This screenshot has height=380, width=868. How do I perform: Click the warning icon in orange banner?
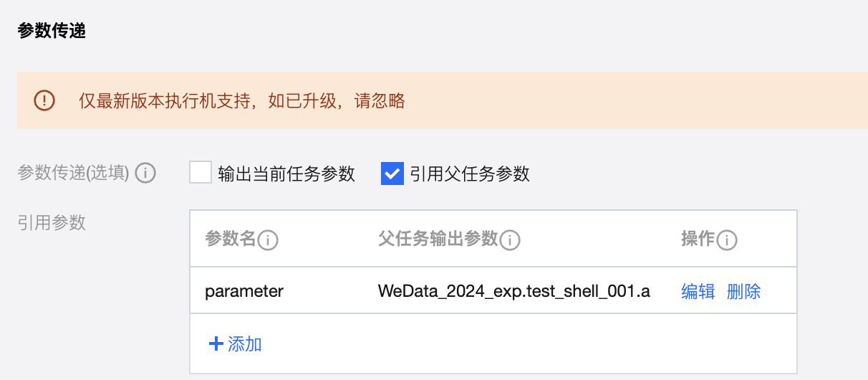tap(44, 100)
